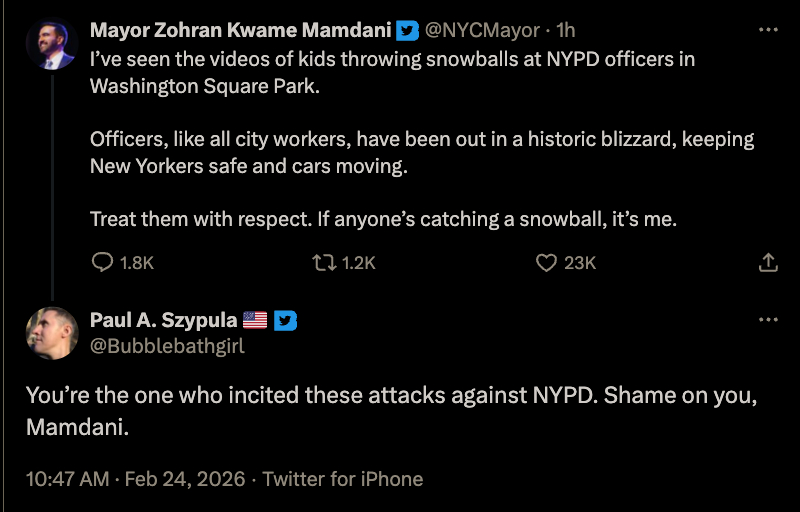The height and width of the screenshot is (512, 800).
Task: Open more options on mayor's tweet
Action: [768, 31]
